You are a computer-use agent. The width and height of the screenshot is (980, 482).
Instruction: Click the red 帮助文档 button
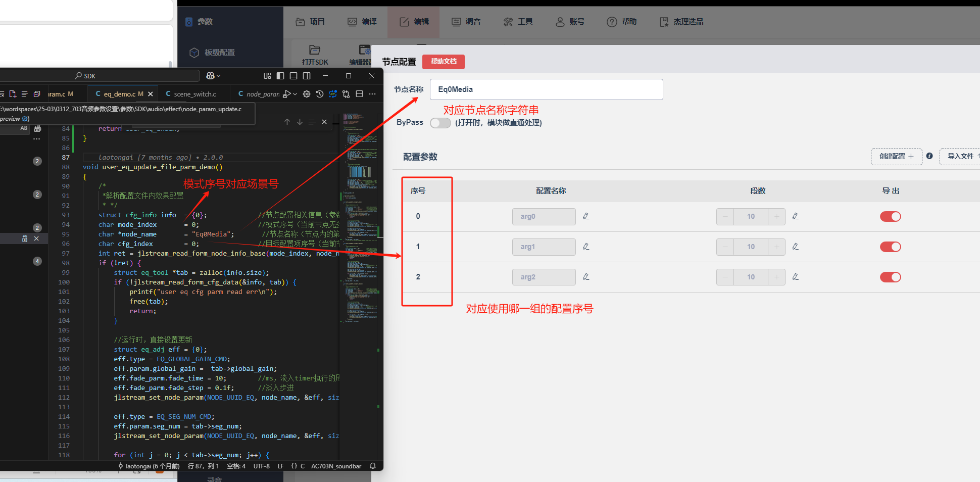coord(444,62)
